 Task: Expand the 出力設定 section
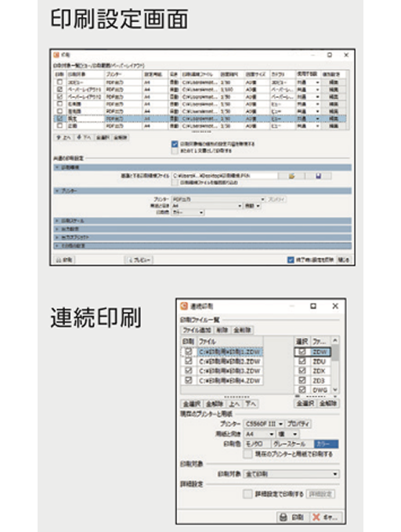pos(202,228)
